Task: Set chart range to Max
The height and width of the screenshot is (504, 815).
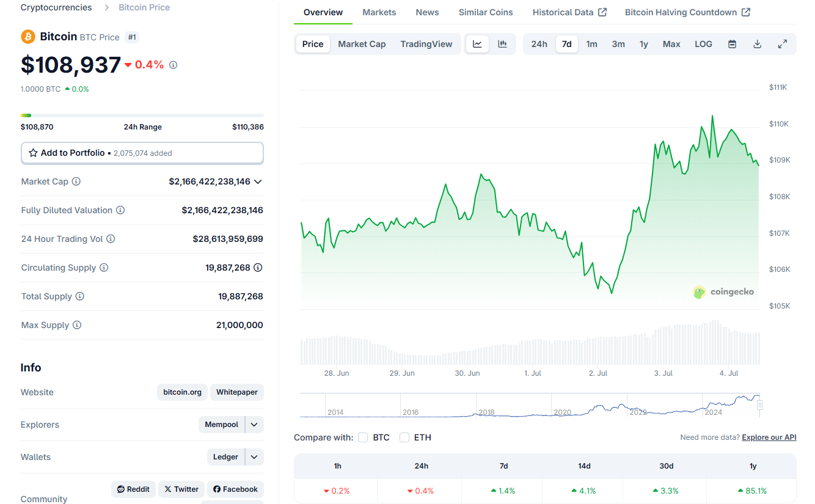Action: point(671,44)
